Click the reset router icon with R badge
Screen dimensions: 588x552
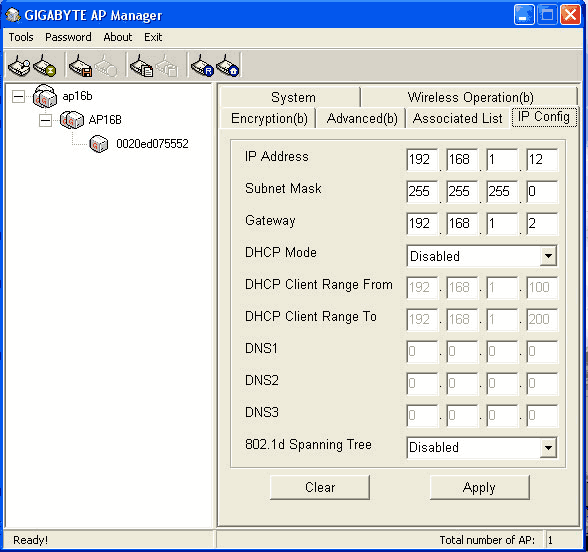click(202, 66)
